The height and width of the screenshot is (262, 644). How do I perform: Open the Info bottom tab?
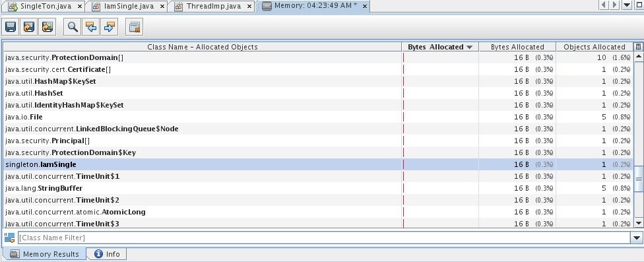point(107,254)
